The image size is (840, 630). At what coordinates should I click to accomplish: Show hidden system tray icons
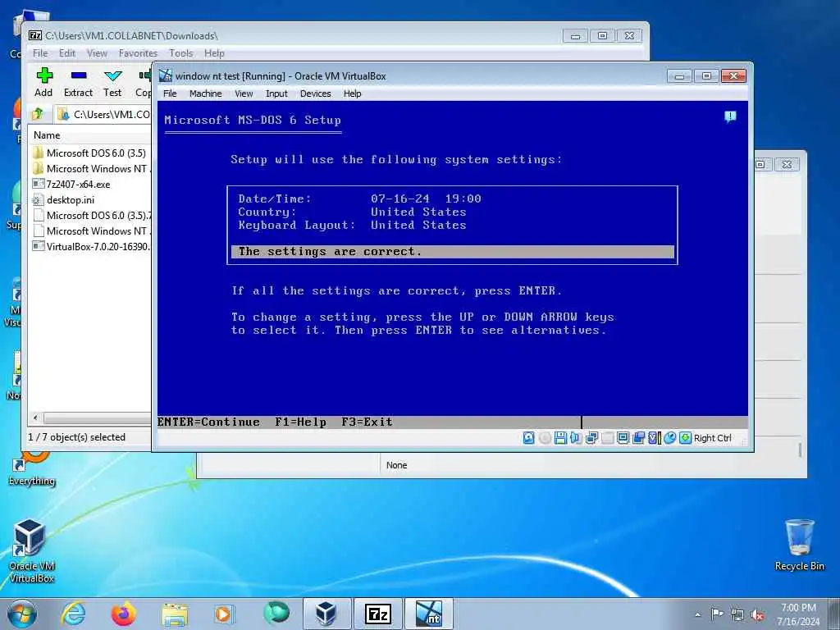coord(697,614)
